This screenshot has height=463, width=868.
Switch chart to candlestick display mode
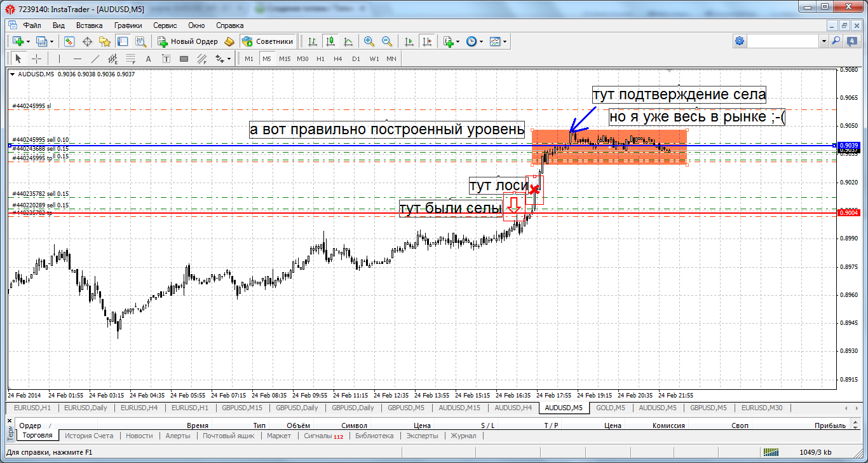tap(330, 41)
